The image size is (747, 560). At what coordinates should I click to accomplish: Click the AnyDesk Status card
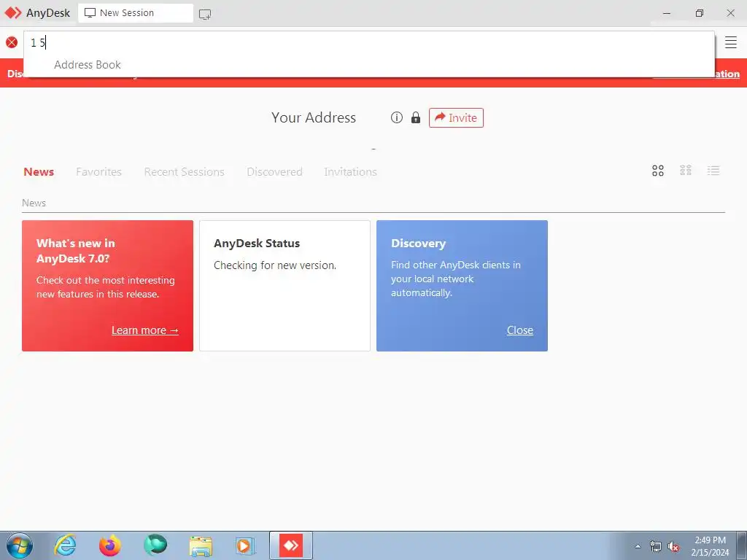pyautogui.click(x=285, y=286)
